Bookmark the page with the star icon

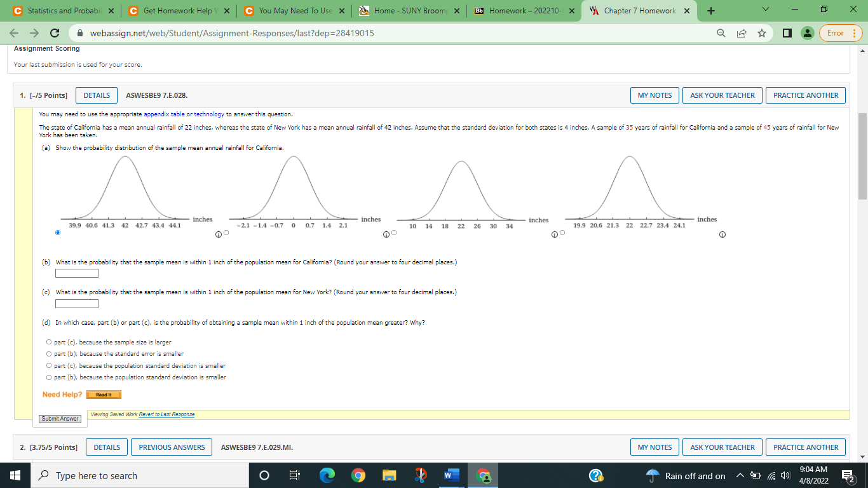click(761, 32)
